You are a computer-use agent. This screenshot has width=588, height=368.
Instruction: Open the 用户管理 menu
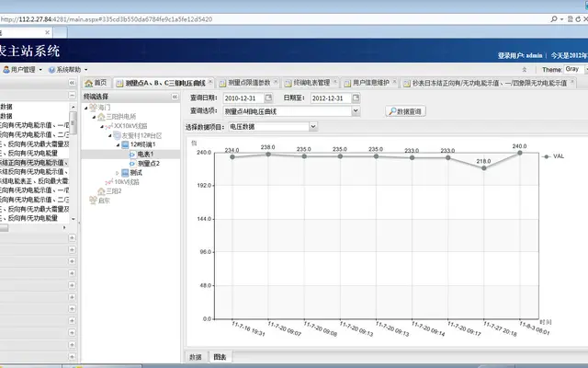click(x=22, y=70)
